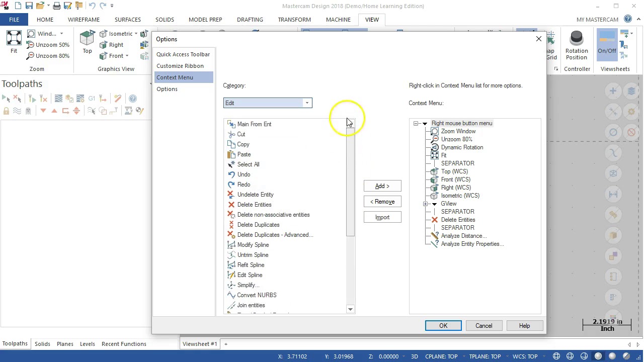Switch to the Solids manager tab
This screenshot has width=644, height=362.
(42, 344)
